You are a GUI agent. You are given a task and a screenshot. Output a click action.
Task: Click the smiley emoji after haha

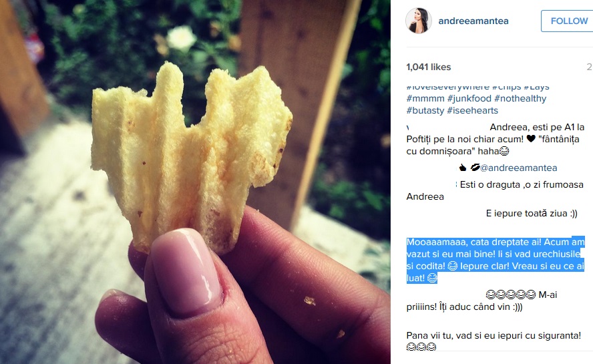point(504,152)
